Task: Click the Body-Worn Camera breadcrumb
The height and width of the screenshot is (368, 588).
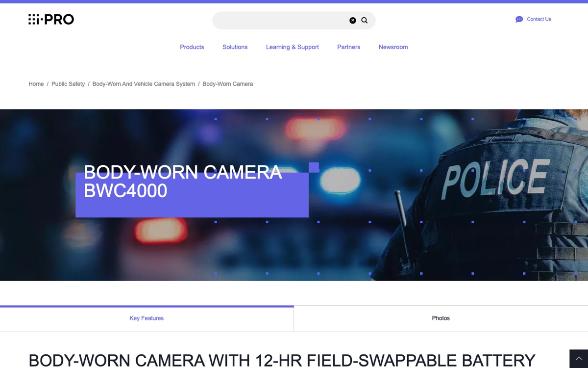Action: pyautogui.click(x=228, y=84)
